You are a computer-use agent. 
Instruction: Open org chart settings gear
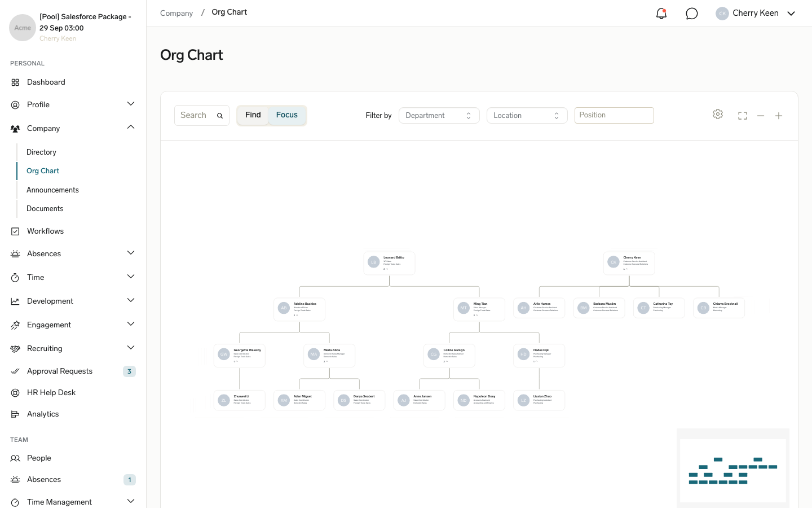tap(718, 115)
